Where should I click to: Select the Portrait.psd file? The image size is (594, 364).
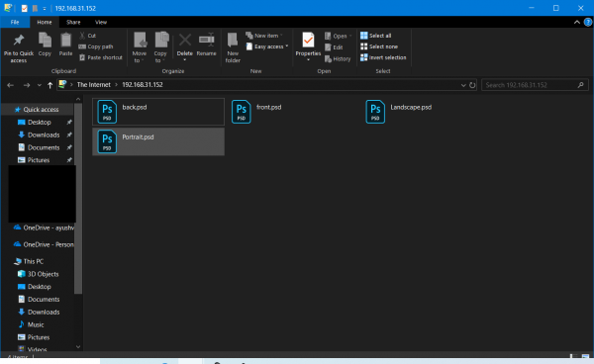point(158,141)
